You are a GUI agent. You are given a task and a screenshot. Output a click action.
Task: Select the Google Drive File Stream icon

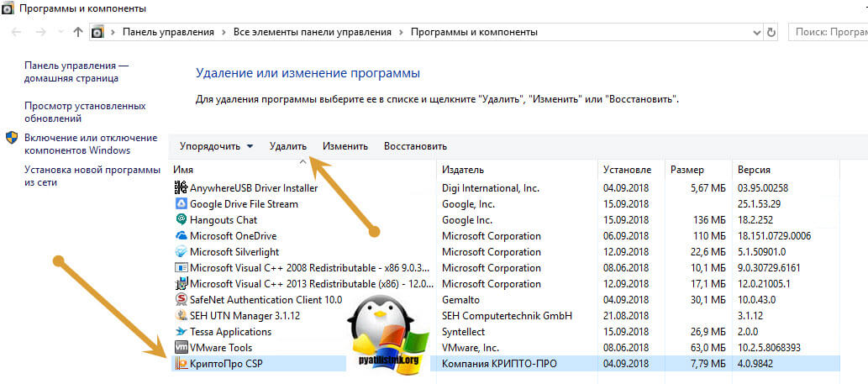click(181, 204)
